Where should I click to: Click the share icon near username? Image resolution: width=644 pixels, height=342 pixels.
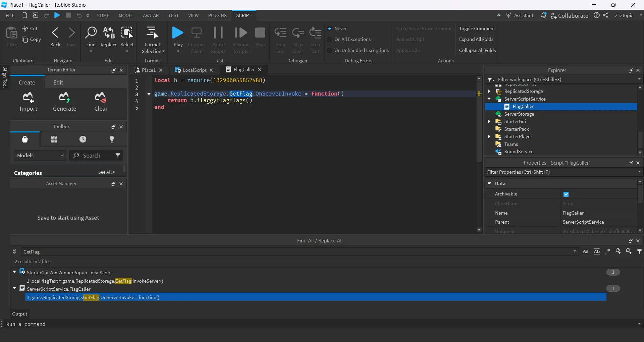coord(605,15)
